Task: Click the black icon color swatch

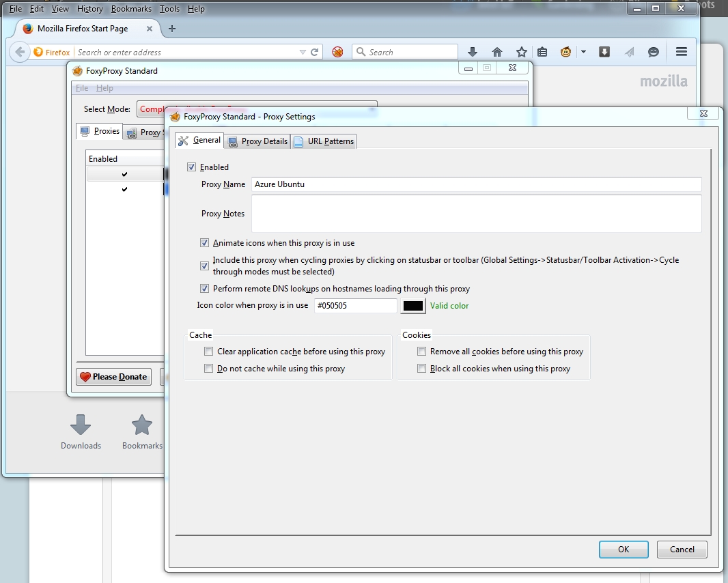Action: 412,306
